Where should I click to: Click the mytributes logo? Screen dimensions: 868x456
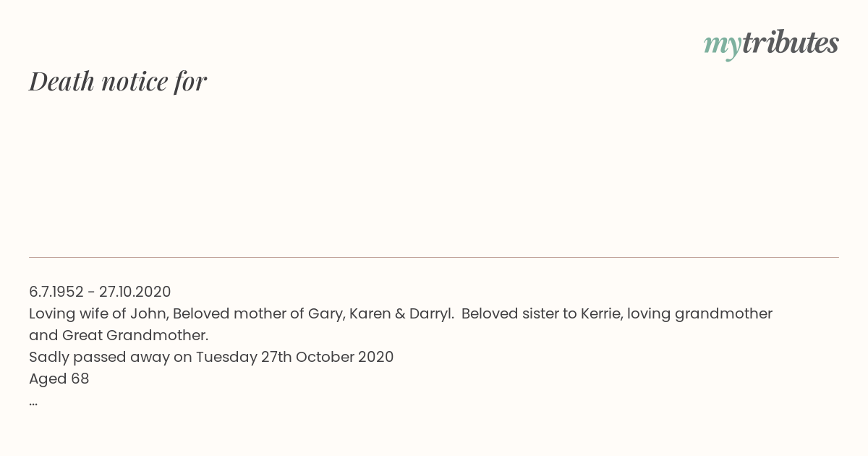(x=771, y=44)
